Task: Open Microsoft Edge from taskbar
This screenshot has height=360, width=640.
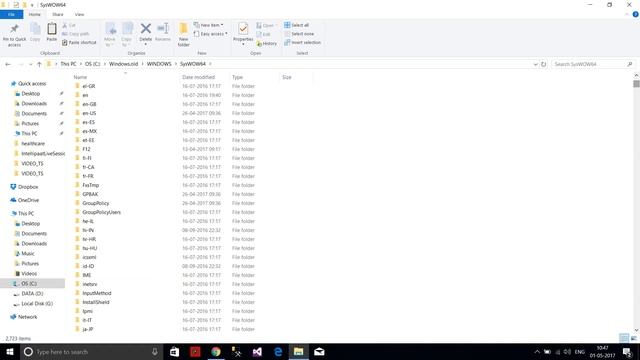Action: point(278,352)
